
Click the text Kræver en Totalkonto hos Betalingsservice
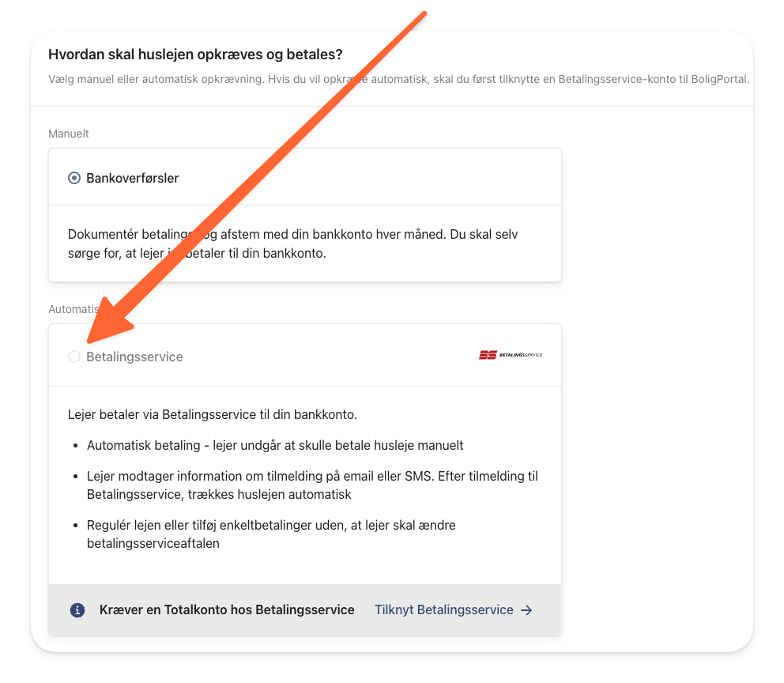click(227, 610)
